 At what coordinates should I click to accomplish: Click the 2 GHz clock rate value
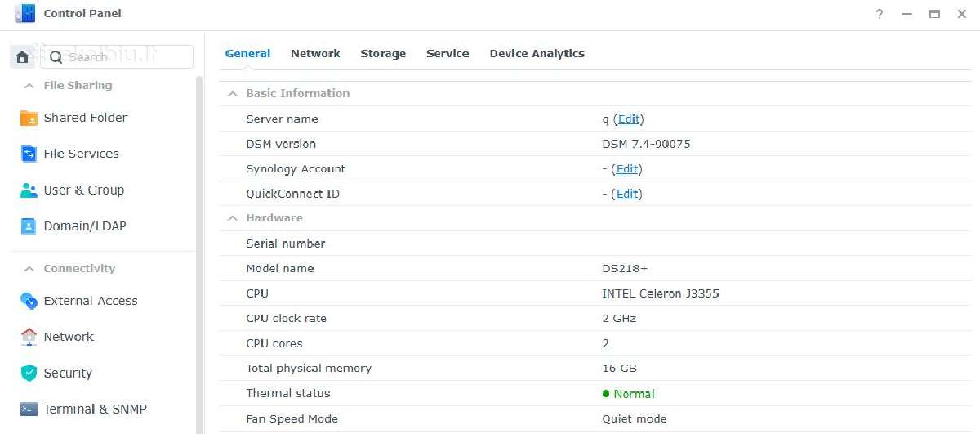(619, 319)
